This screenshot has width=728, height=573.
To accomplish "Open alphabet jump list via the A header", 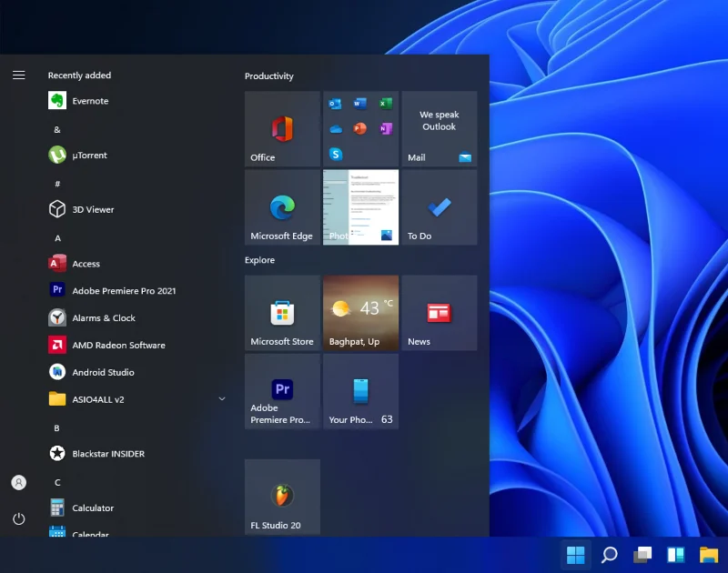I will 56,237.
